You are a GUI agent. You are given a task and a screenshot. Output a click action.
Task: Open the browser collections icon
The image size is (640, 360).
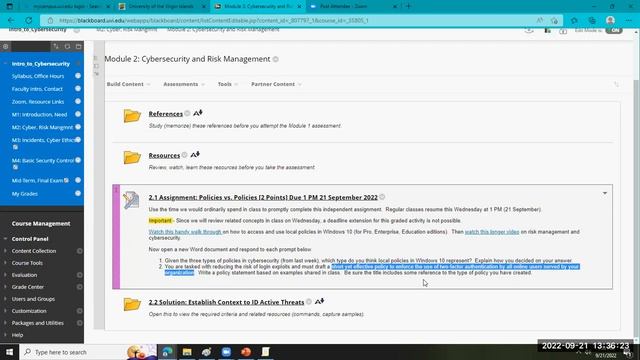point(592,20)
